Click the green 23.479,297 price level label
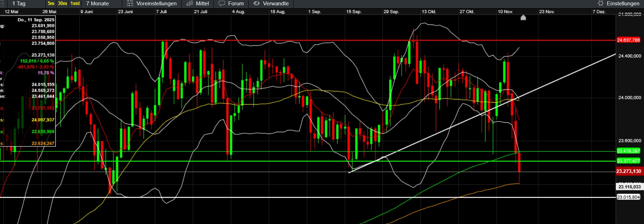Image resolution: width=644 pixels, height=224 pixels. tap(628, 151)
